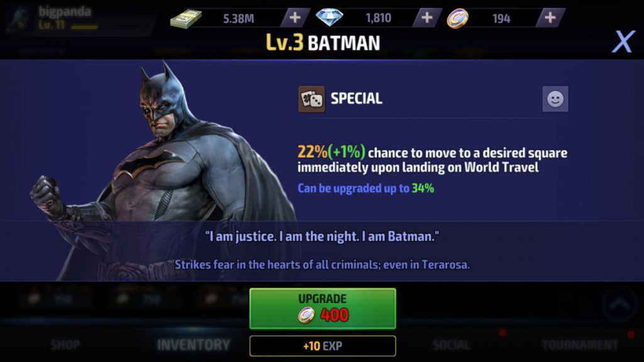Tap the smiley face icon
The height and width of the screenshot is (362, 644).
(x=555, y=99)
